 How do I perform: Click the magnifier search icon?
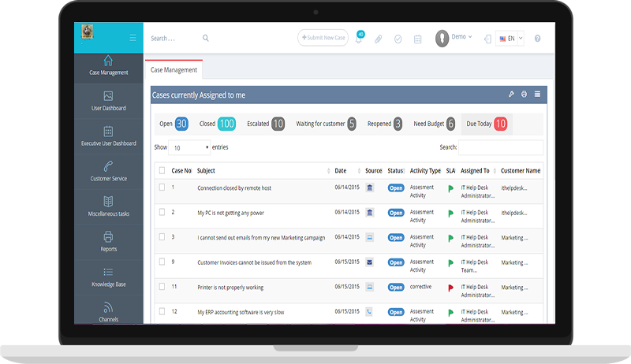(x=206, y=38)
